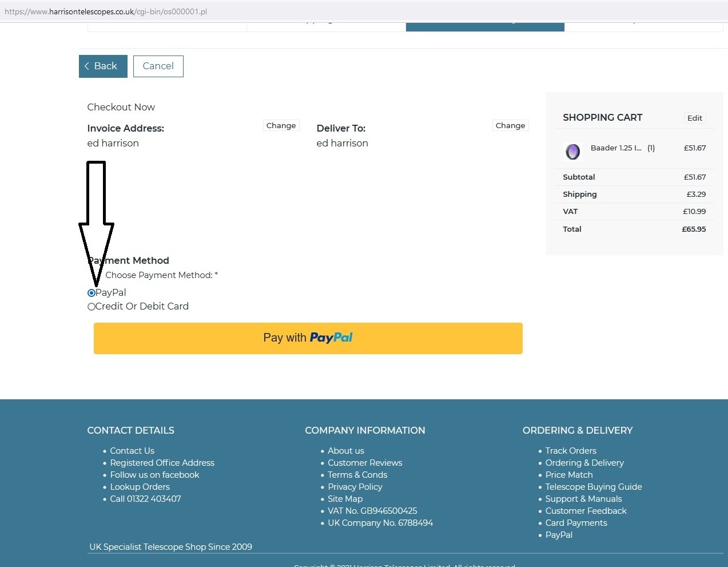Change the invoice address
Screen dimensions: 728x567
[281, 126]
